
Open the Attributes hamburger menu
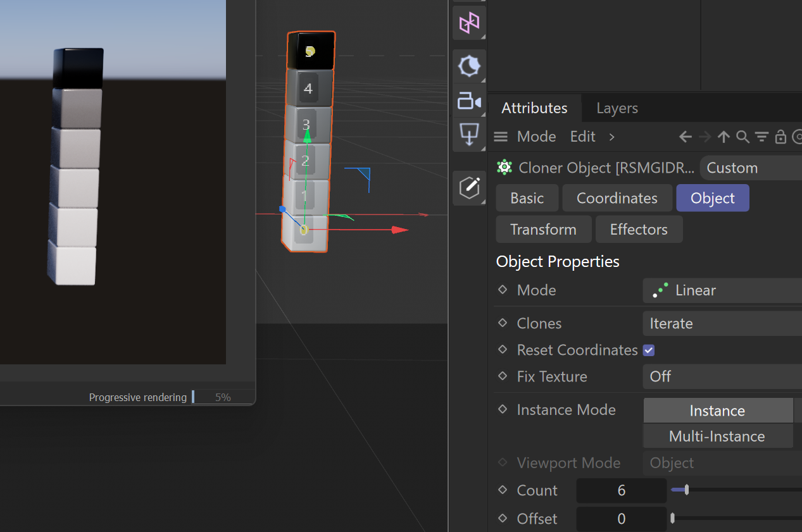pyautogui.click(x=501, y=137)
